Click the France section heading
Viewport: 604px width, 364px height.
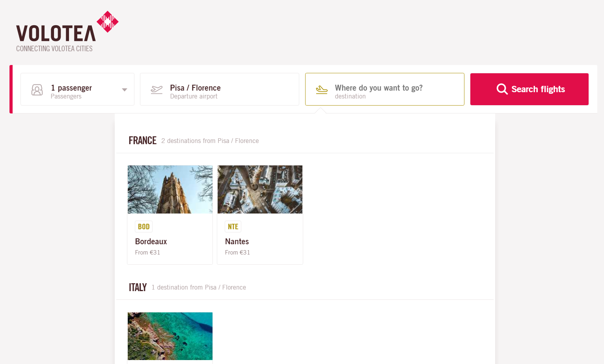tap(143, 141)
